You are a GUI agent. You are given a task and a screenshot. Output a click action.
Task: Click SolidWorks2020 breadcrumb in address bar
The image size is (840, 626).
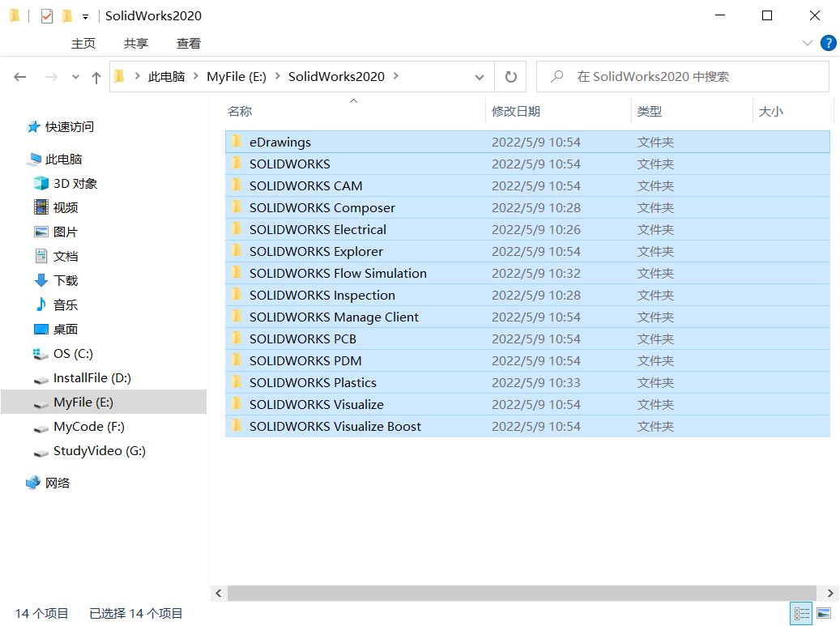[336, 77]
